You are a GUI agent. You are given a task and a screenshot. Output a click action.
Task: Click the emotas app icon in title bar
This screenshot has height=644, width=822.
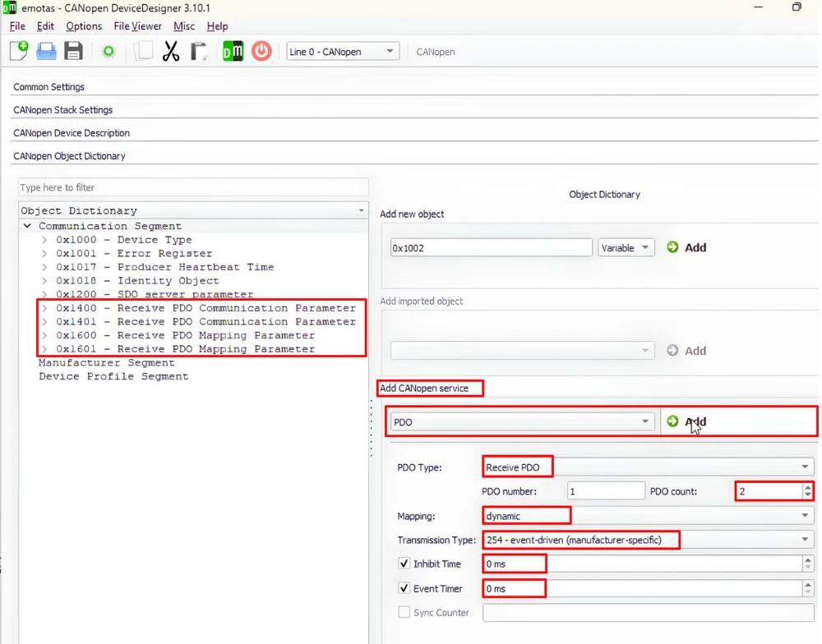click(x=9, y=8)
